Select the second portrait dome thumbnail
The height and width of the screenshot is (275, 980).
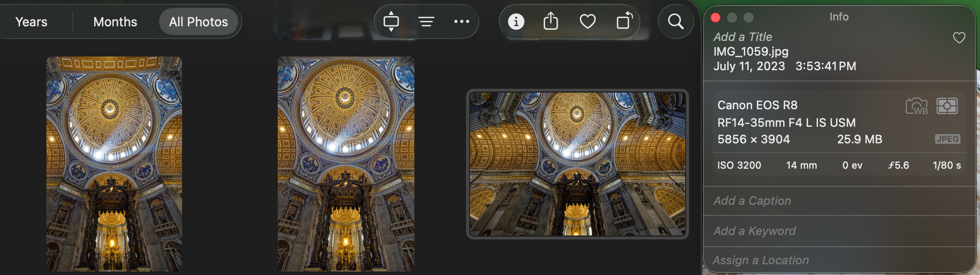(x=346, y=164)
